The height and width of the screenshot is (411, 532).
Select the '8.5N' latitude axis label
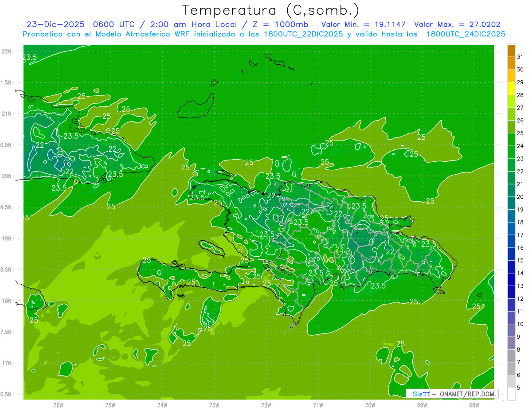coord(7,270)
